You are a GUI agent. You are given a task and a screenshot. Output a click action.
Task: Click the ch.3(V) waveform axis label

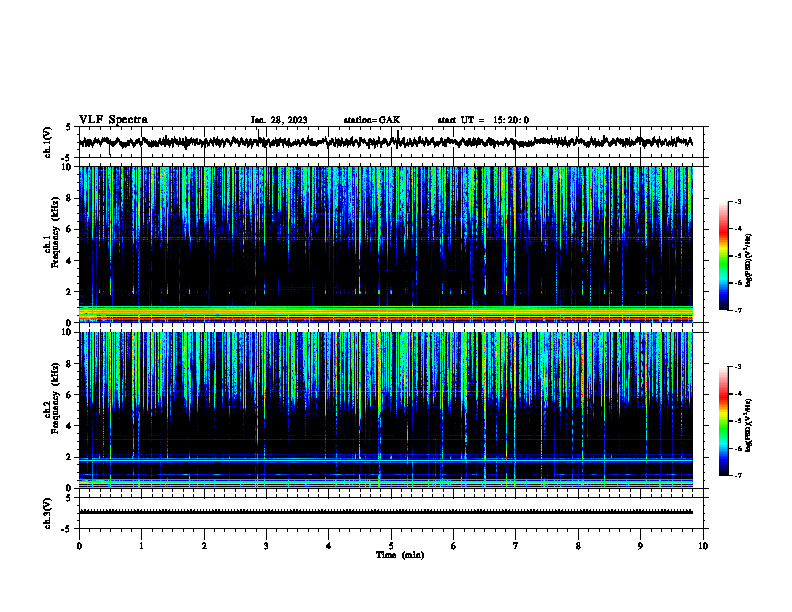coord(47,514)
